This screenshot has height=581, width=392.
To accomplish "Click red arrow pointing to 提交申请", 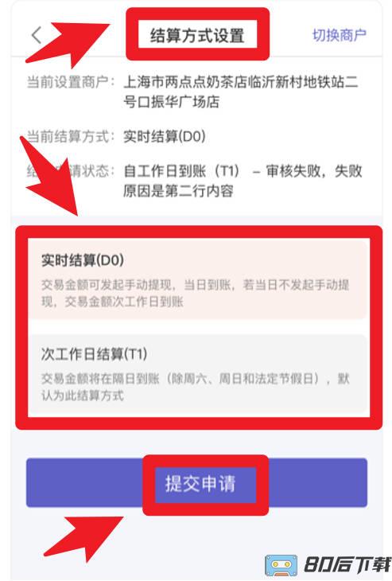I will (83, 539).
